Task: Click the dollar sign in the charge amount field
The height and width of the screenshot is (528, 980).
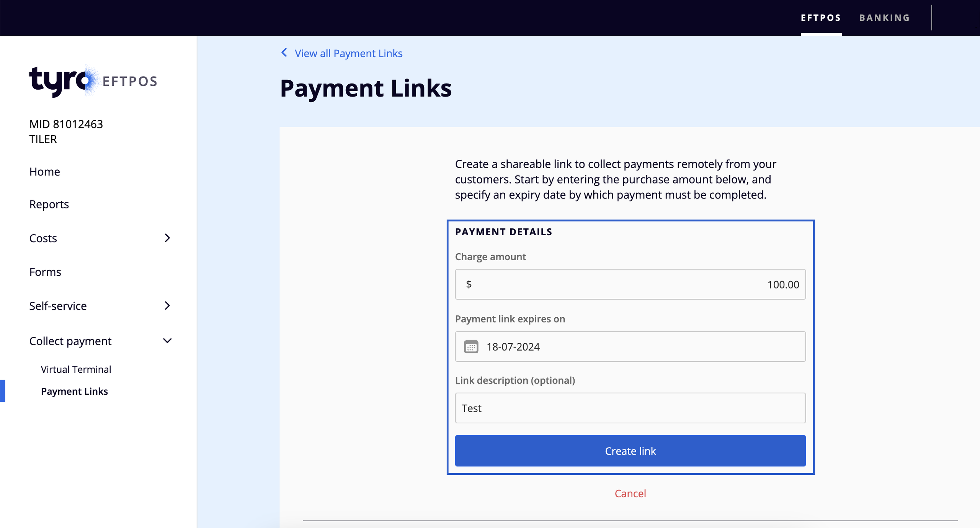Action: [x=469, y=284]
